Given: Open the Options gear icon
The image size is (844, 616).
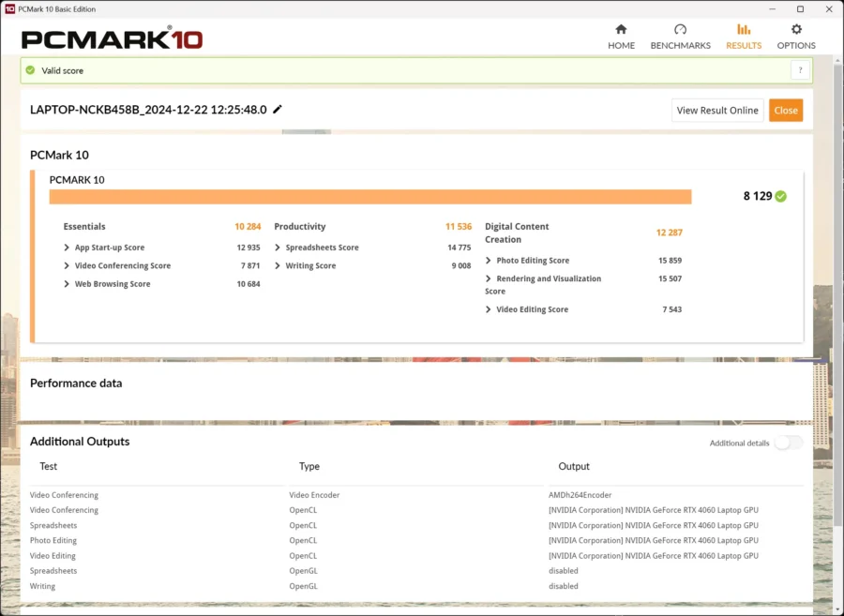Looking at the screenshot, I should click(796, 29).
